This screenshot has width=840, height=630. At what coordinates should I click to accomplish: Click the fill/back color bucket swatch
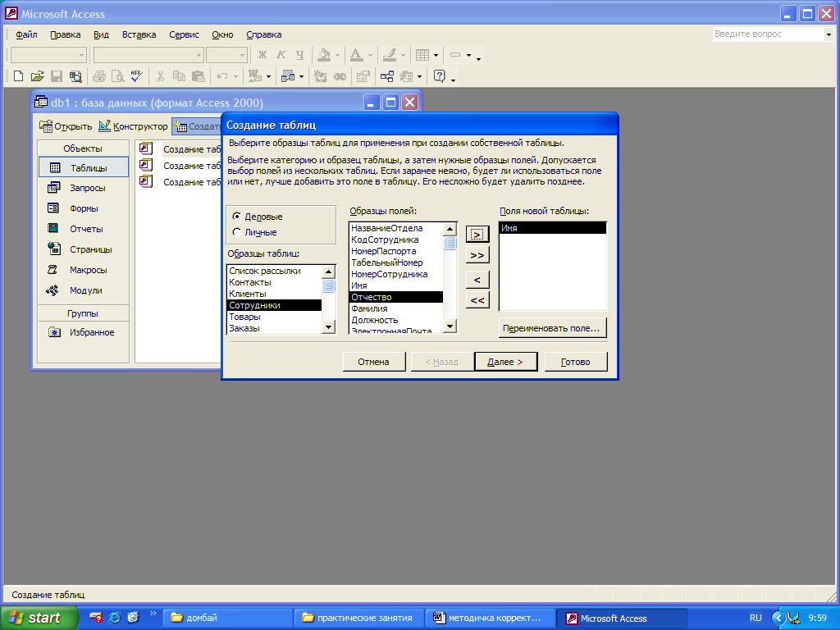coord(325,55)
